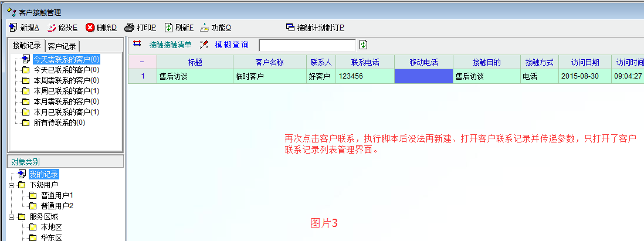Sort by the 访问日期 column header

pos(583,62)
